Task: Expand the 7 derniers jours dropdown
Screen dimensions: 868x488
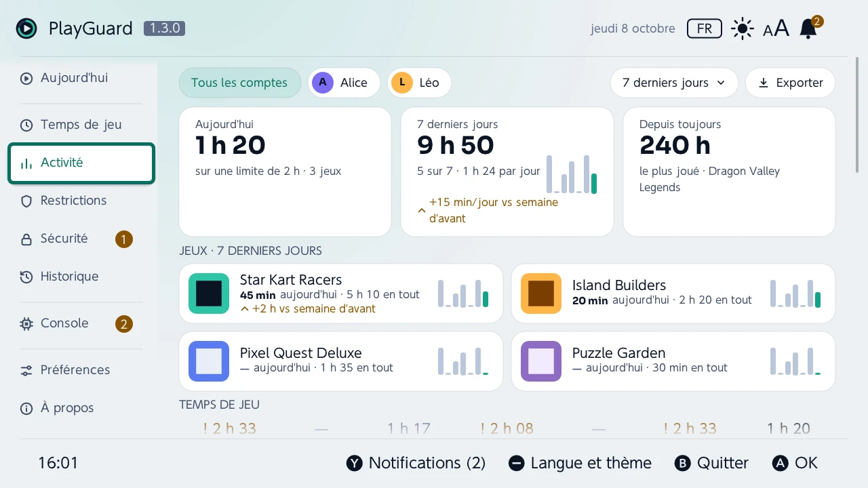Action: 674,83
